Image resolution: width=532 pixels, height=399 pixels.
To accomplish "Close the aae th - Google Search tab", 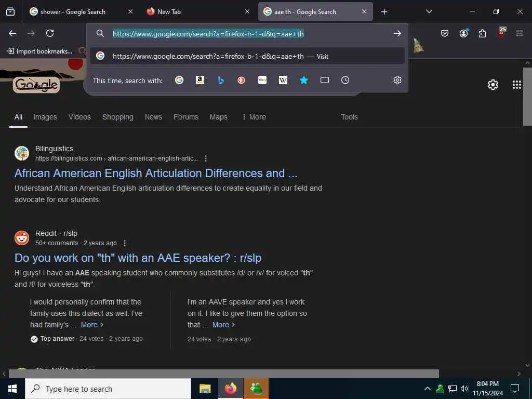I will tap(364, 11).
